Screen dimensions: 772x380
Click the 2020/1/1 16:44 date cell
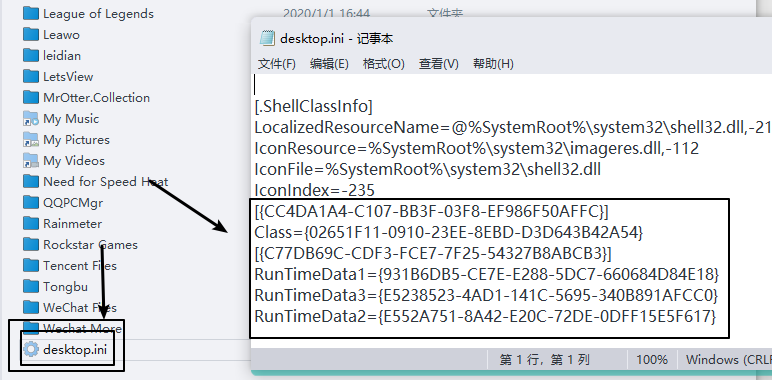(x=326, y=13)
